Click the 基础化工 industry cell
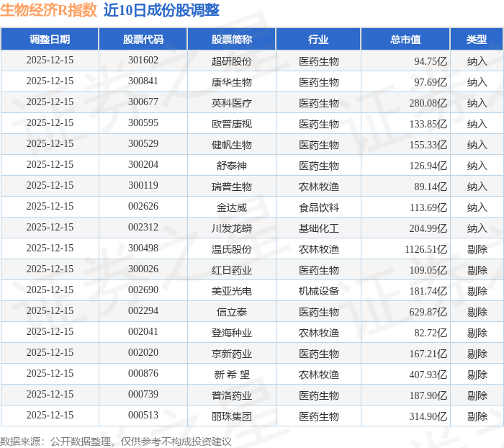The width and height of the screenshot is (504, 448). pyautogui.click(x=318, y=228)
